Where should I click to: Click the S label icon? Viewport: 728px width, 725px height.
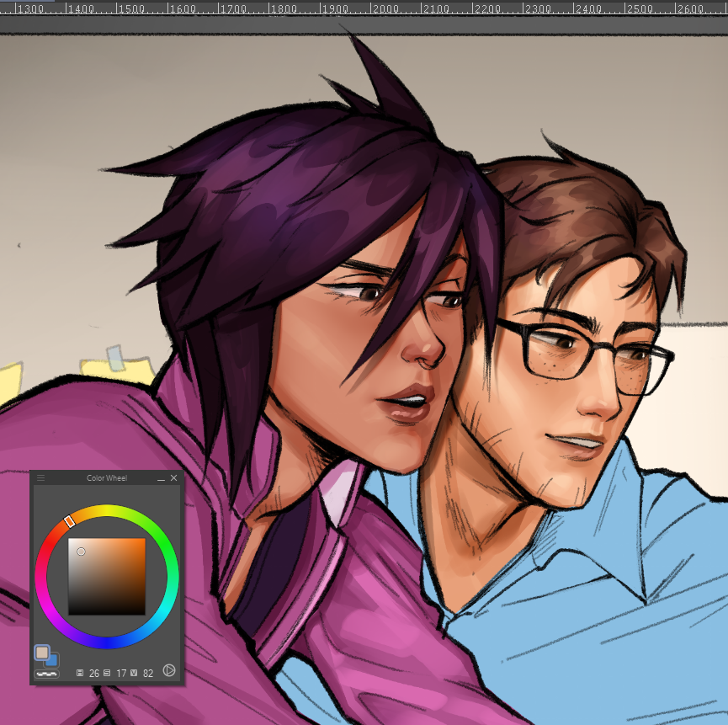click(107, 673)
